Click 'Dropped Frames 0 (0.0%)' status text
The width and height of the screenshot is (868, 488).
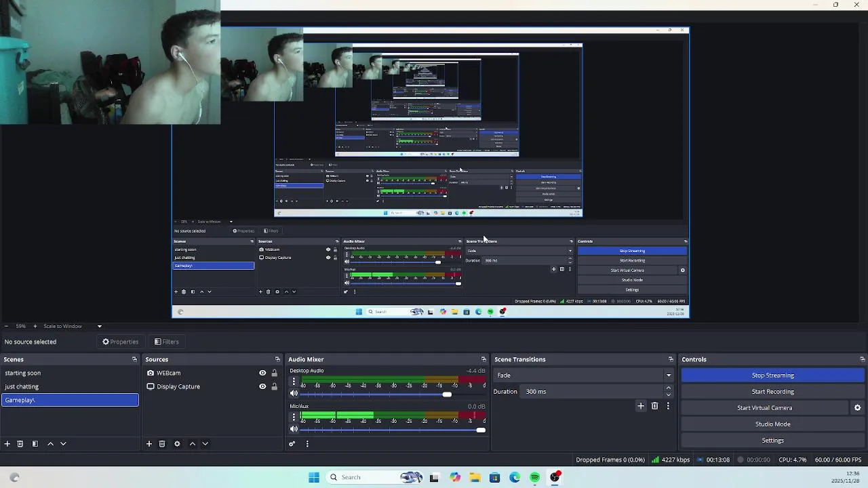[x=610, y=460]
